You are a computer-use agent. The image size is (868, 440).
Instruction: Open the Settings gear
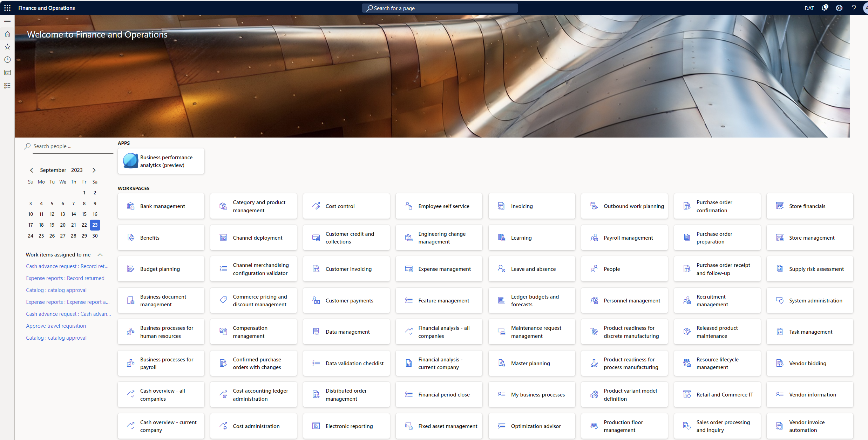pos(839,8)
